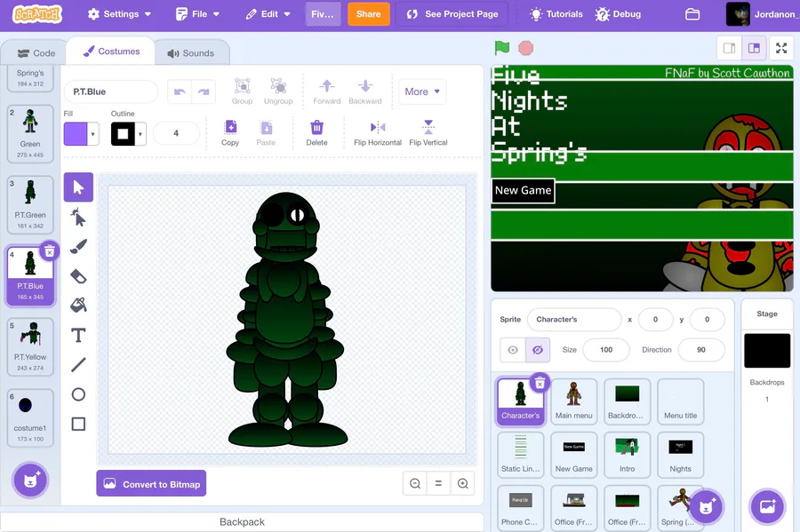Paste the copied shape
The height and width of the screenshot is (532, 800).
(x=266, y=133)
